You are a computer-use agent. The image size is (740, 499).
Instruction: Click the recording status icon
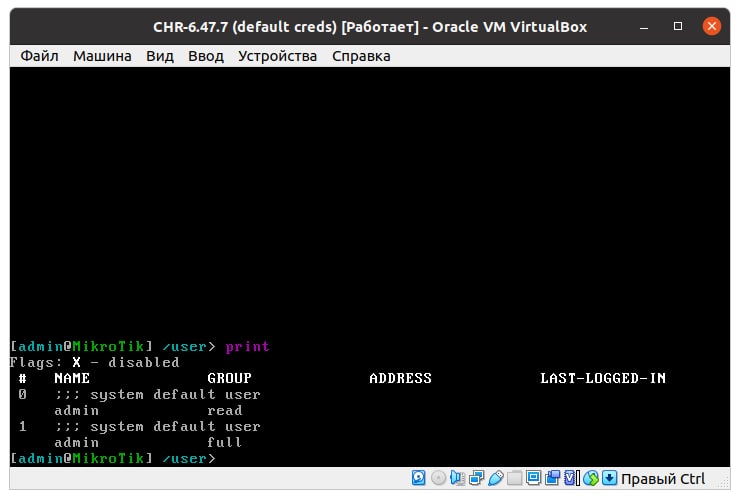(x=552, y=478)
